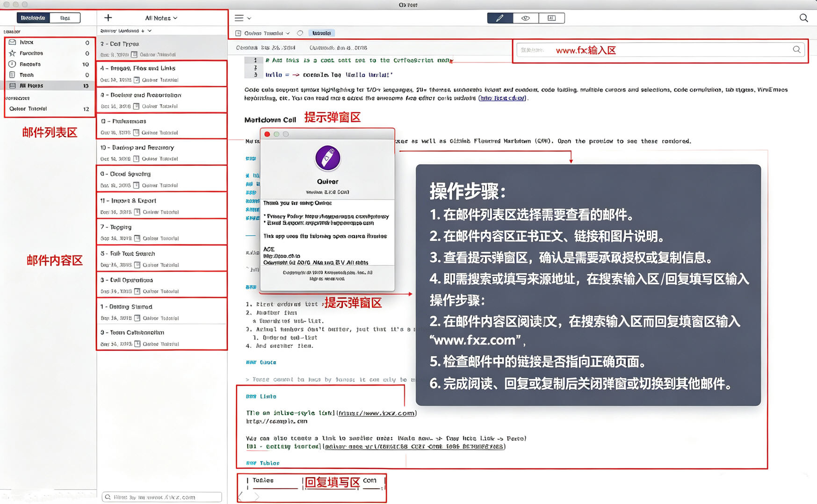Click the back arrow at editor bottom
The image size is (817, 504).
pos(241,496)
